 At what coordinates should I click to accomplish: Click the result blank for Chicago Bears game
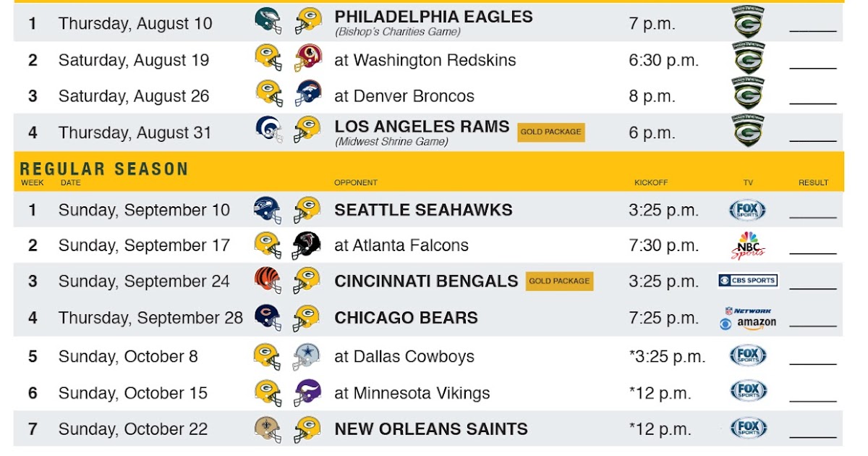click(x=813, y=325)
